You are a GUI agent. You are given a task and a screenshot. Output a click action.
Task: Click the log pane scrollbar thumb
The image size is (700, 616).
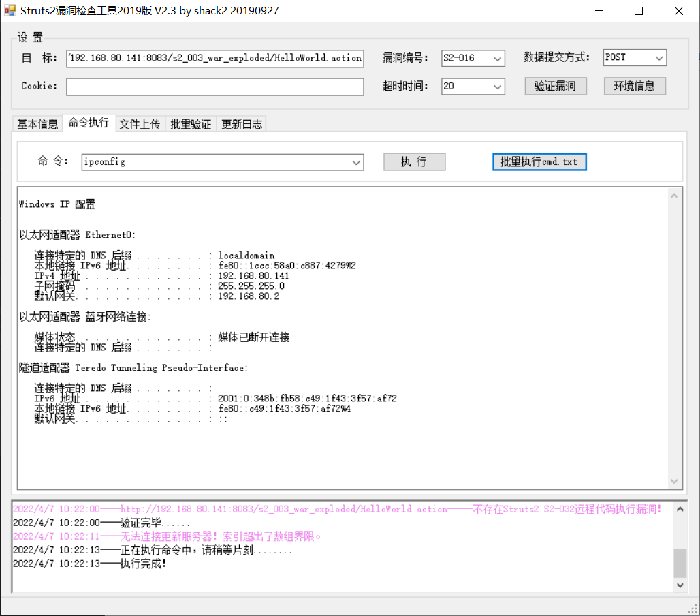coord(680,563)
